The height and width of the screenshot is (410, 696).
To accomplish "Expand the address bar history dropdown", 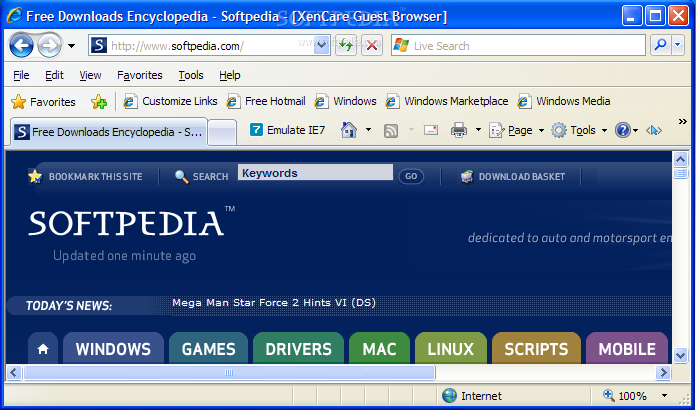I will [x=321, y=45].
